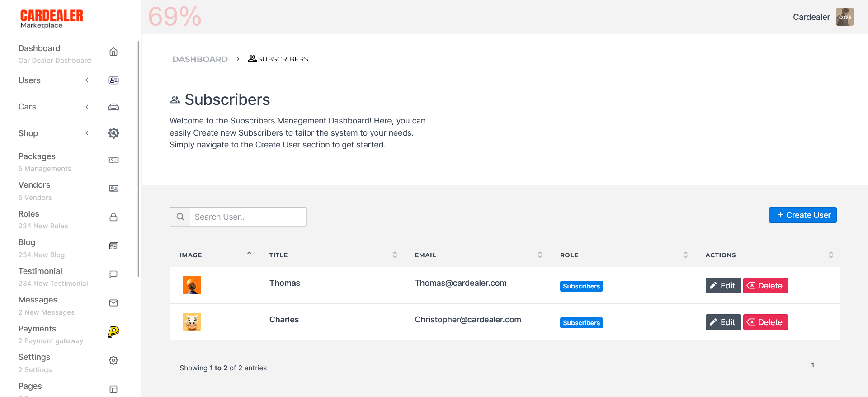Select the Packages ticket icon
This screenshot has height=397, width=868.
pyautogui.click(x=113, y=160)
